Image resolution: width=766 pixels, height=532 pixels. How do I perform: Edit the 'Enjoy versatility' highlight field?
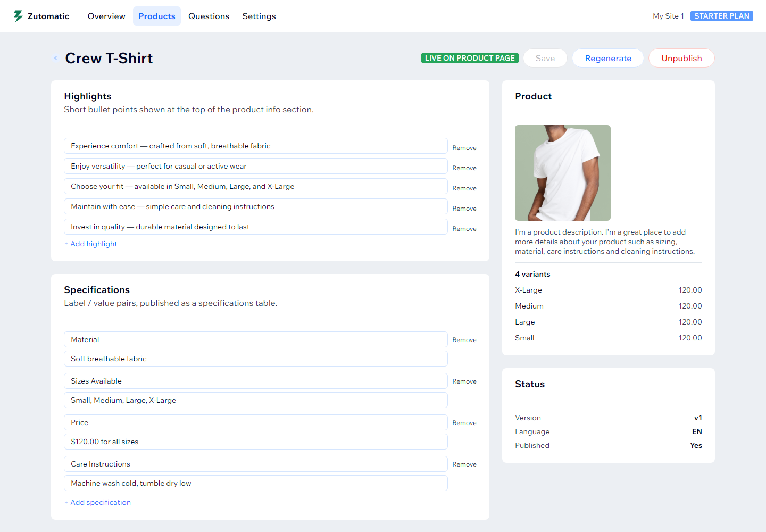pos(256,166)
